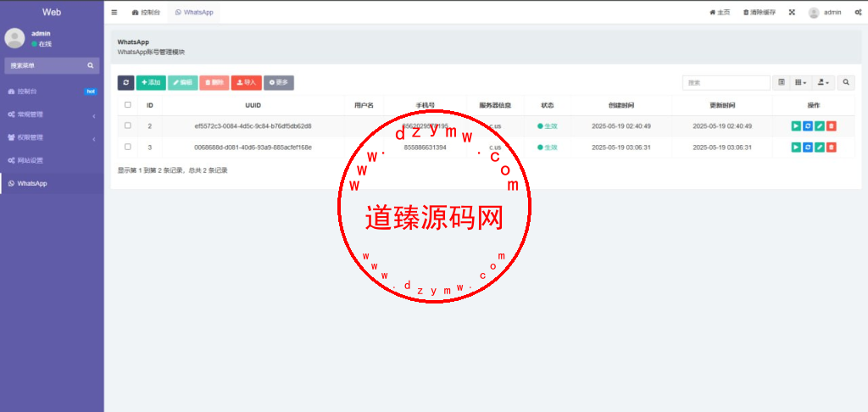
Task: Sort table by ID column header
Action: (x=149, y=104)
